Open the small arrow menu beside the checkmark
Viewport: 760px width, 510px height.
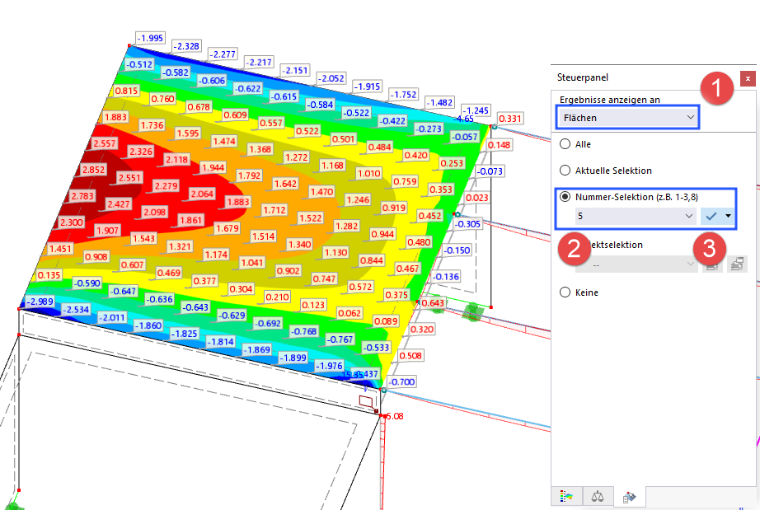click(728, 216)
